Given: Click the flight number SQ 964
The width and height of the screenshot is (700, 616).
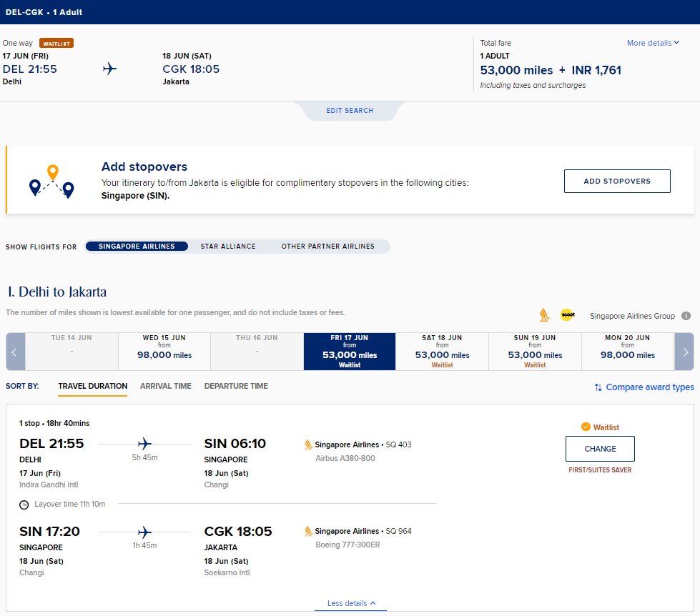Looking at the screenshot, I should (x=398, y=531).
